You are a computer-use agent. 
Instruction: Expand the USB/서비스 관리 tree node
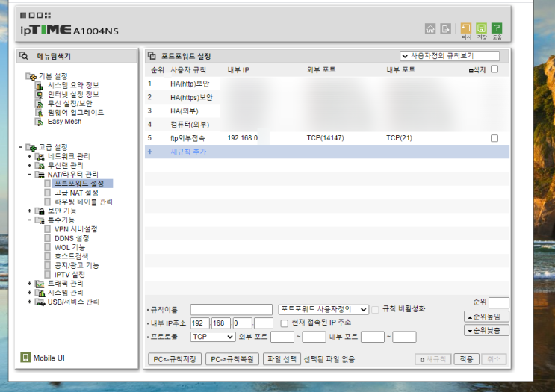[x=29, y=302]
